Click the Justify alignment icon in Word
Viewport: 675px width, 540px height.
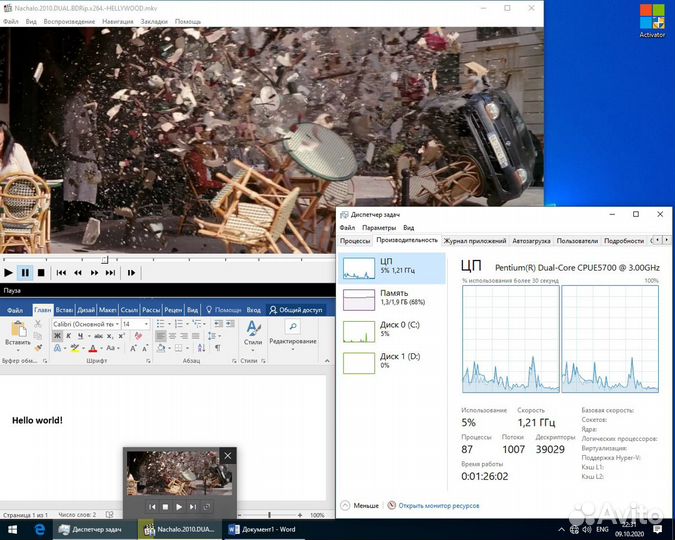click(x=195, y=336)
